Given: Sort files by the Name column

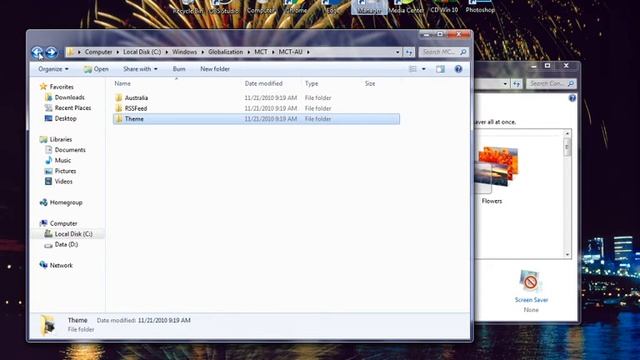Looking at the screenshot, I should click(x=122, y=83).
